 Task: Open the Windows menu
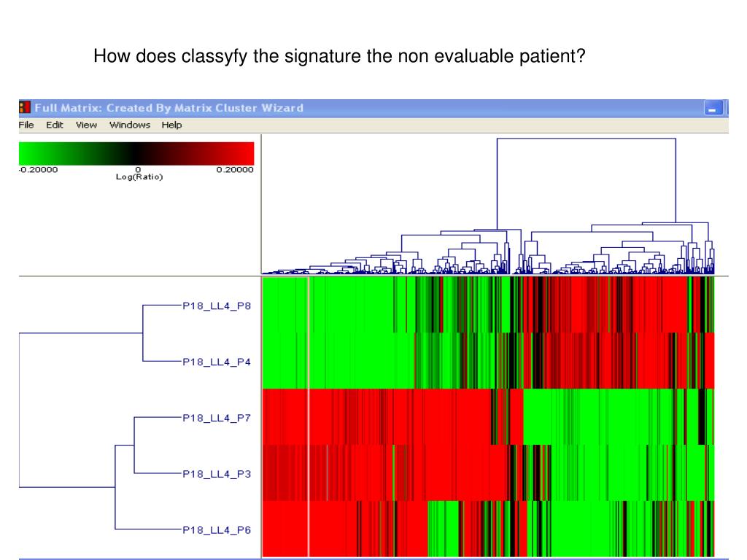(130, 125)
